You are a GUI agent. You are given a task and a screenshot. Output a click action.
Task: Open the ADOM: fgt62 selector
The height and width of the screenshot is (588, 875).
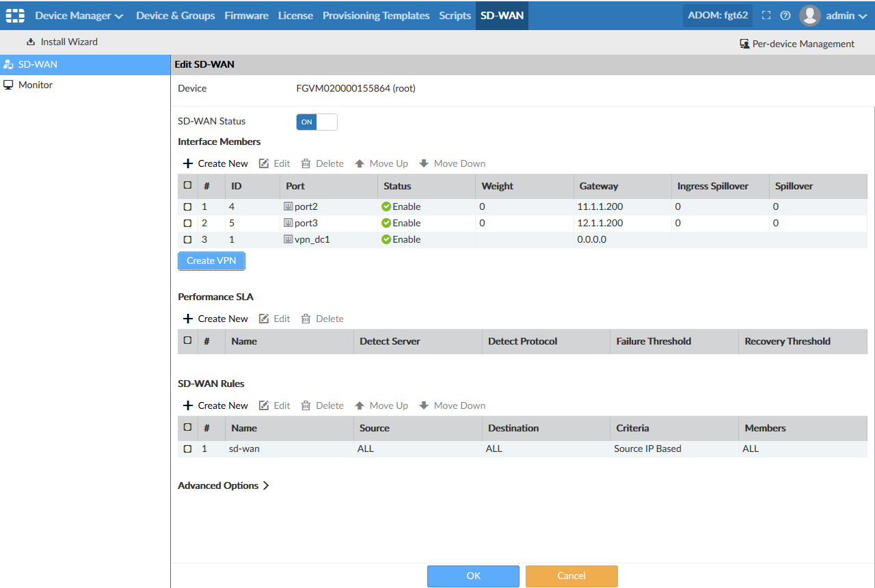click(x=717, y=15)
